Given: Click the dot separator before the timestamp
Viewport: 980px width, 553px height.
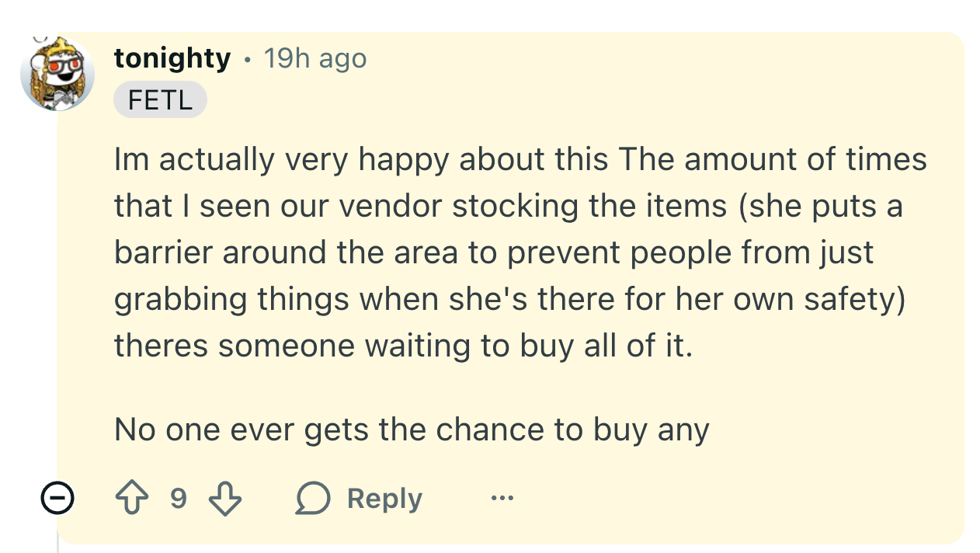Looking at the screenshot, I should 247,59.
